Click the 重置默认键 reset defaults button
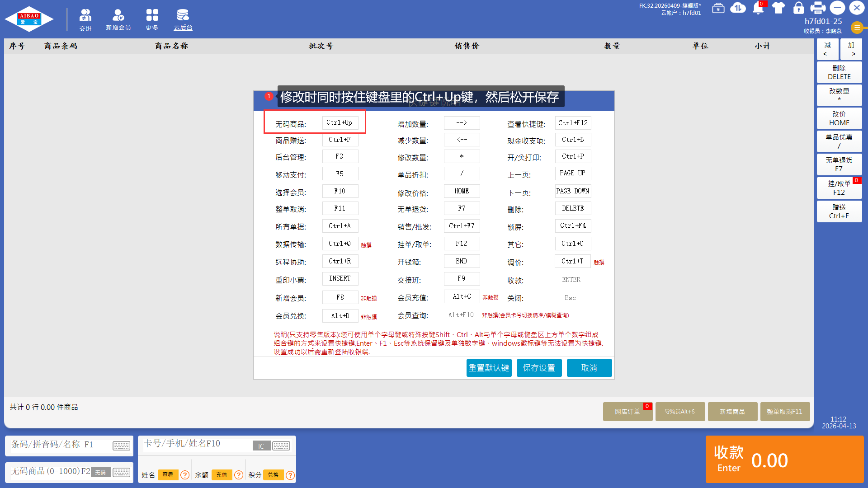This screenshot has height=488, width=868. (489, 368)
